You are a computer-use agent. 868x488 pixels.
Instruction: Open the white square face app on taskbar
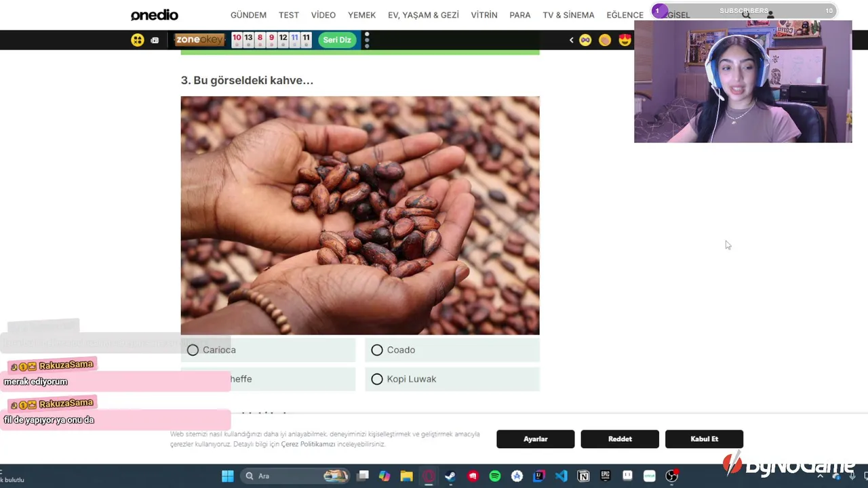(x=627, y=476)
